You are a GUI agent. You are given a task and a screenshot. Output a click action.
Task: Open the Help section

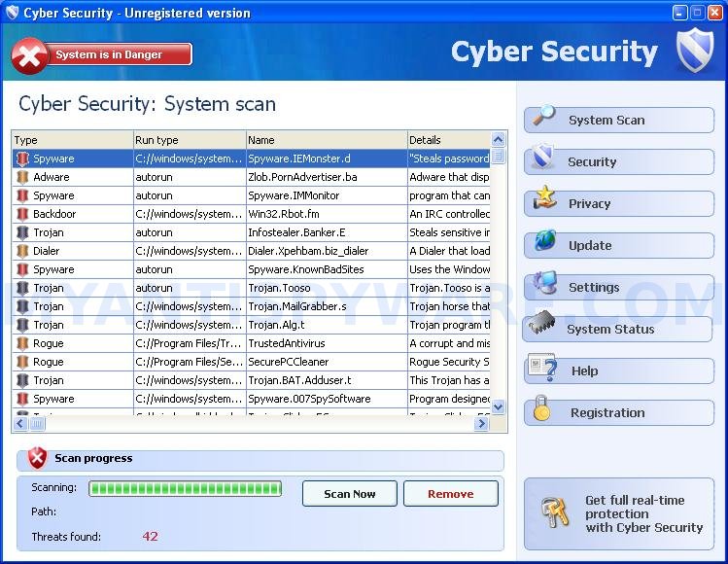click(619, 370)
